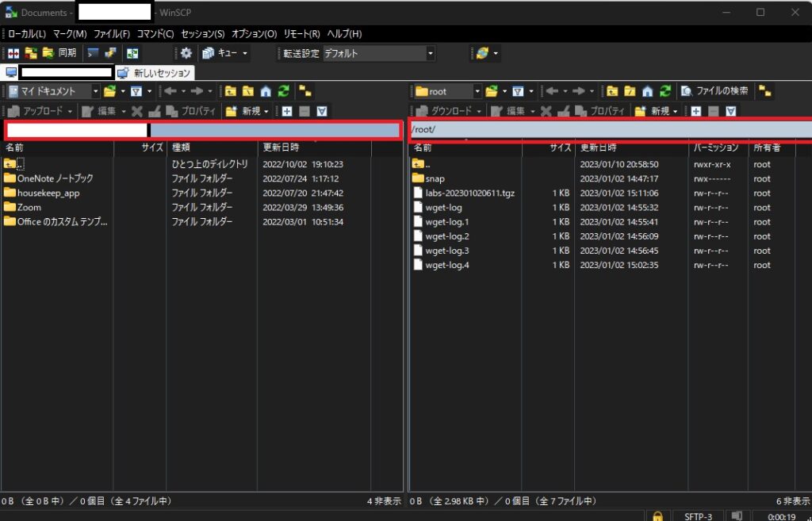The width and height of the screenshot is (812, 521).
Task: Click the 同期 synchronize button
Action: tap(60, 53)
